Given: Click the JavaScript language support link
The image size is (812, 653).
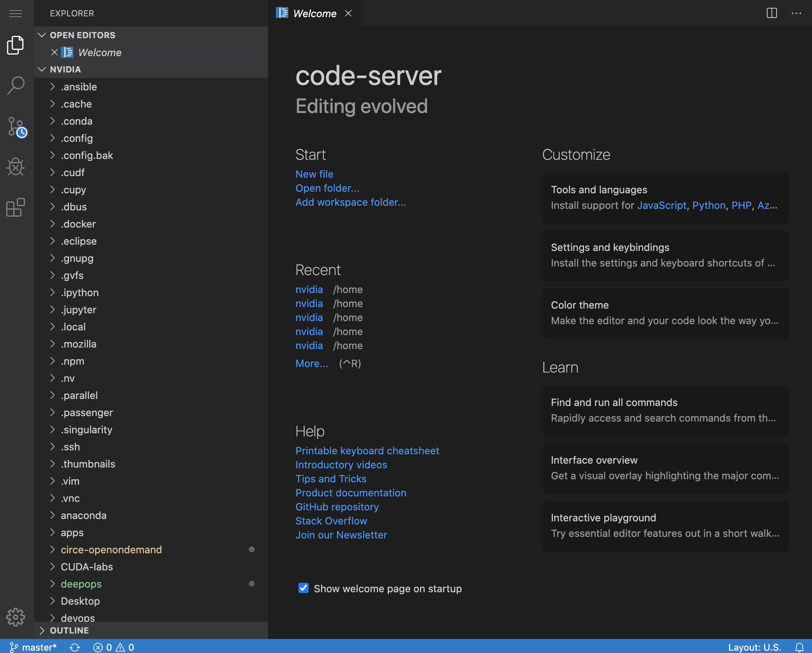Looking at the screenshot, I should click(x=662, y=205).
